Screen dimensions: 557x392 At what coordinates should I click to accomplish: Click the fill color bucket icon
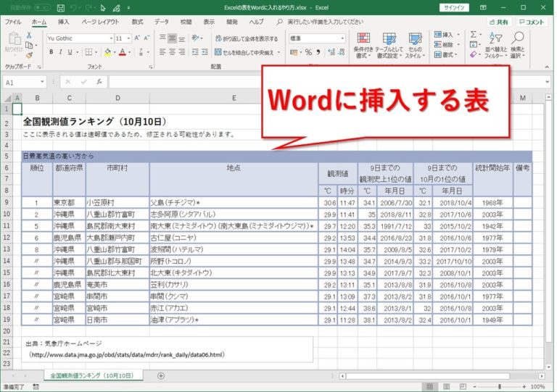tap(107, 52)
